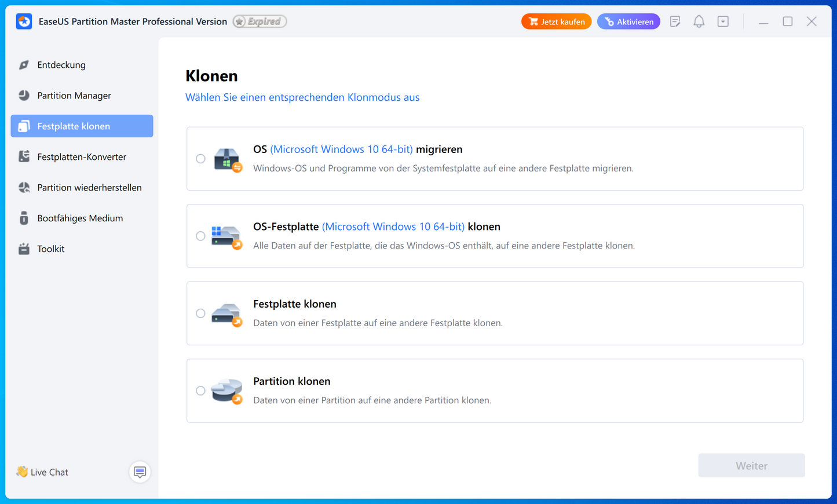The width and height of the screenshot is (837, 504).
Task: Click the Expired status badge
Action: (x=259, y=21)
